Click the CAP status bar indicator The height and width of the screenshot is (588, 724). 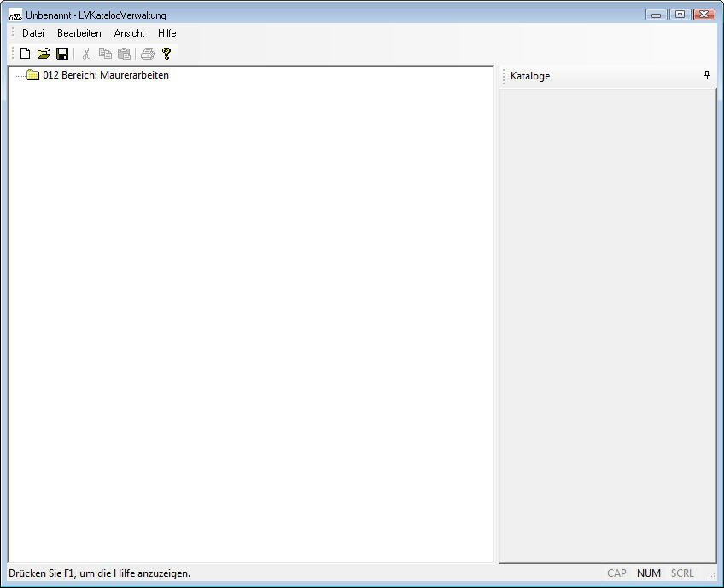616,573
